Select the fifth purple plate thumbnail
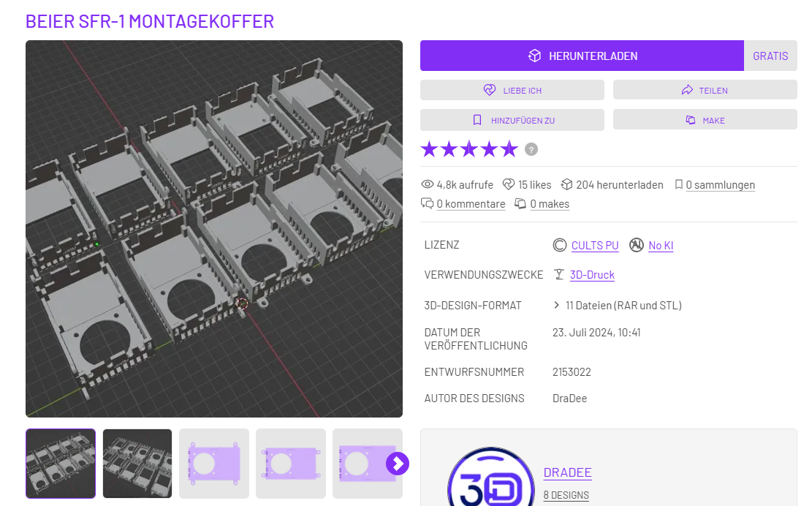 [367, 464]
